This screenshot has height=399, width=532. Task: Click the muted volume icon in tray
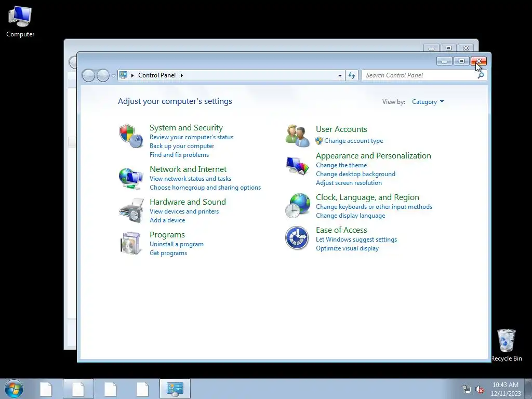click(480, 390)
